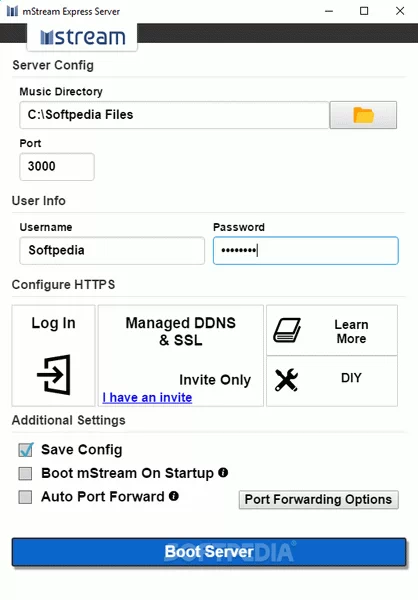The image size is (418, 600).
Task: Enable Boot mStream On Startup checkbox
Action: click(x=25, y=473)
